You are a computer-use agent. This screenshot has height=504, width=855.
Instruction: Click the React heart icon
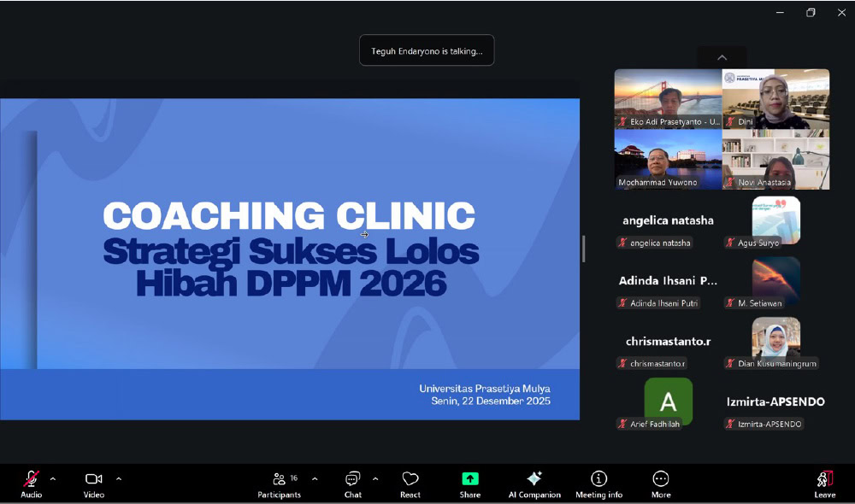coord(410,479)
